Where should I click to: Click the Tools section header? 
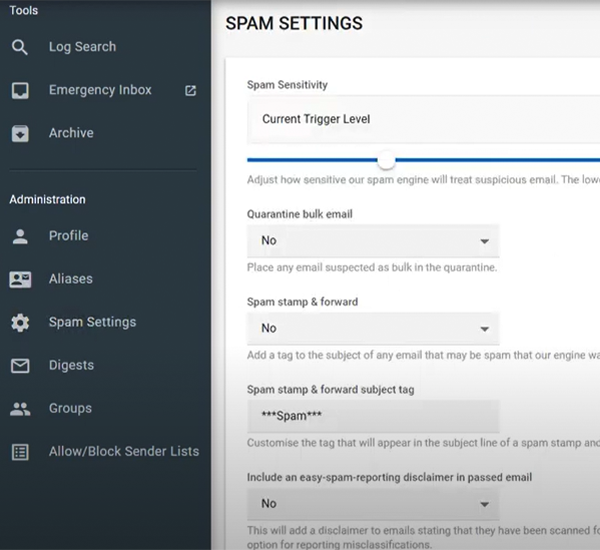pyautogui.click(x=24, y=10)
